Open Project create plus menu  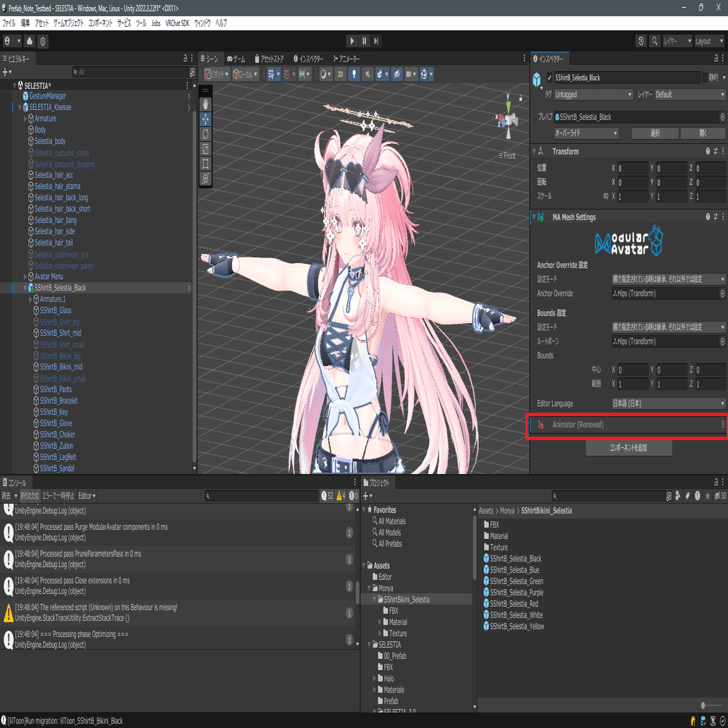(368, 496)
